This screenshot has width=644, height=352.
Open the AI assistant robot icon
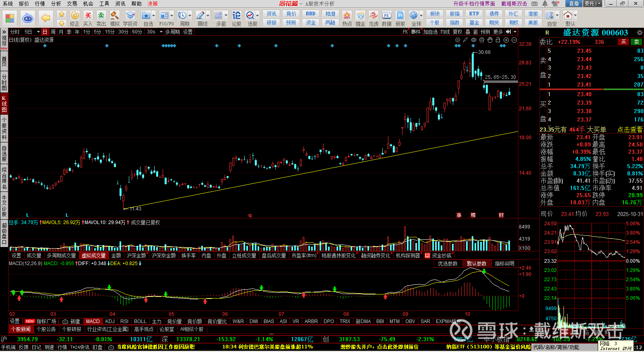coord(27,18)
